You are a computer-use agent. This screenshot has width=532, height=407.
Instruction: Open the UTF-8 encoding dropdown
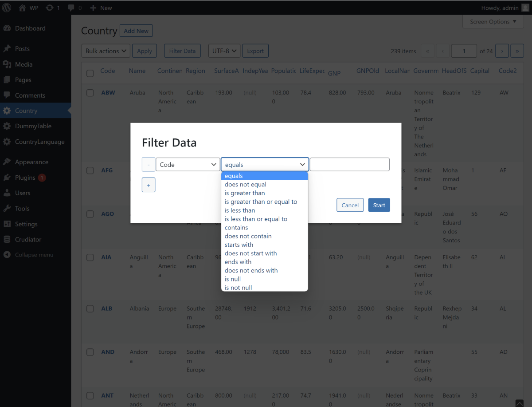pos(224,51)
